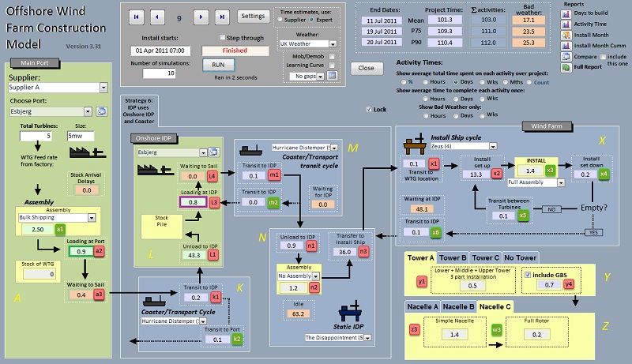The width and height of the screenshot is (632, 364).
Task: Select Strategy 6 IDP tab
Action: 139,111
